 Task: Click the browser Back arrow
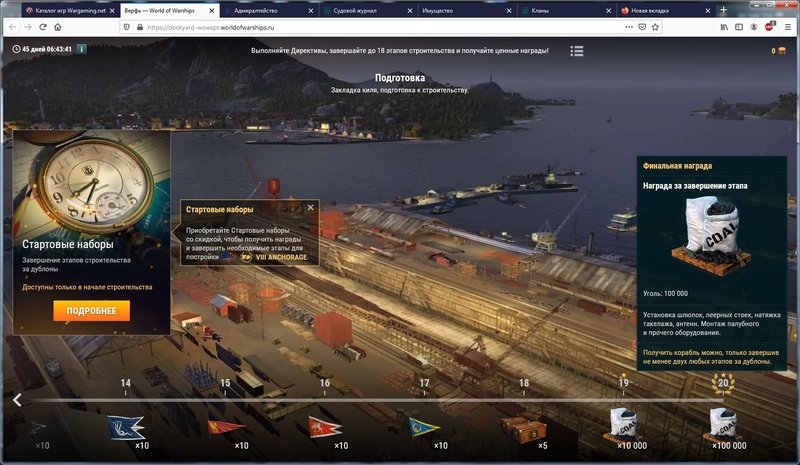[x=13, y=27]
